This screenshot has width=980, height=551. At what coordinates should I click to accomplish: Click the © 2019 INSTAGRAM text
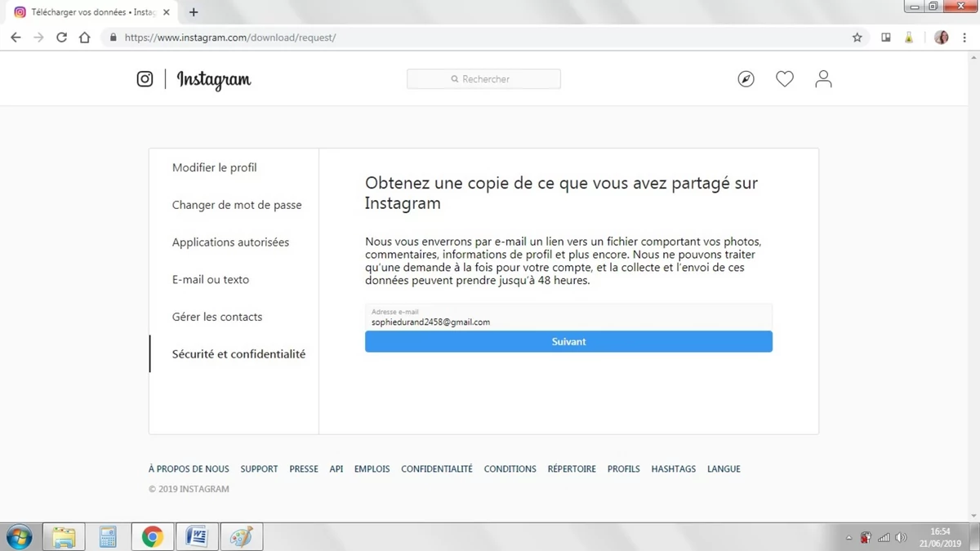pos(189,489)
